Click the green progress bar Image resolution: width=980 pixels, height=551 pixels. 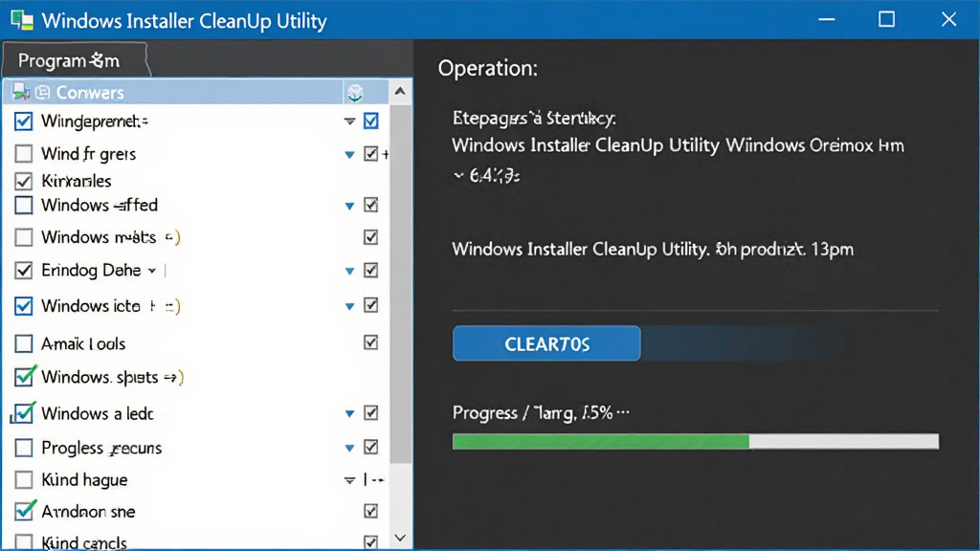(x=696, y=442)
